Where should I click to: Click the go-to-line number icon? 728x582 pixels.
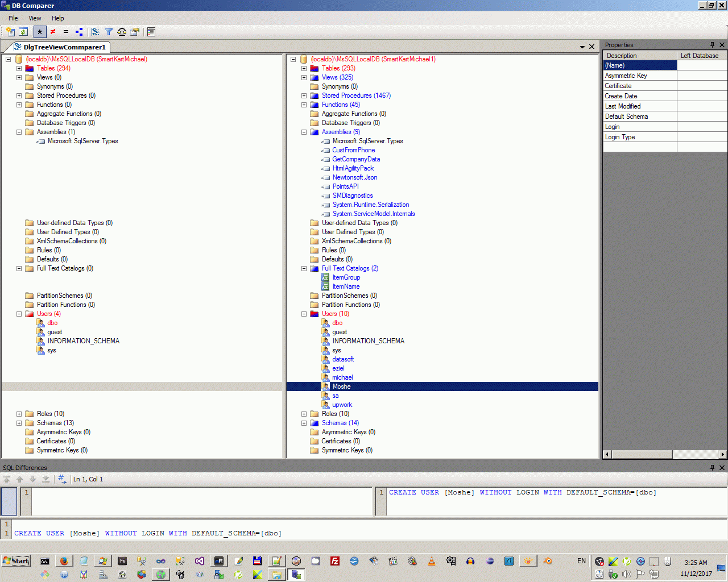pyautogui.click(x=62, y=479)
